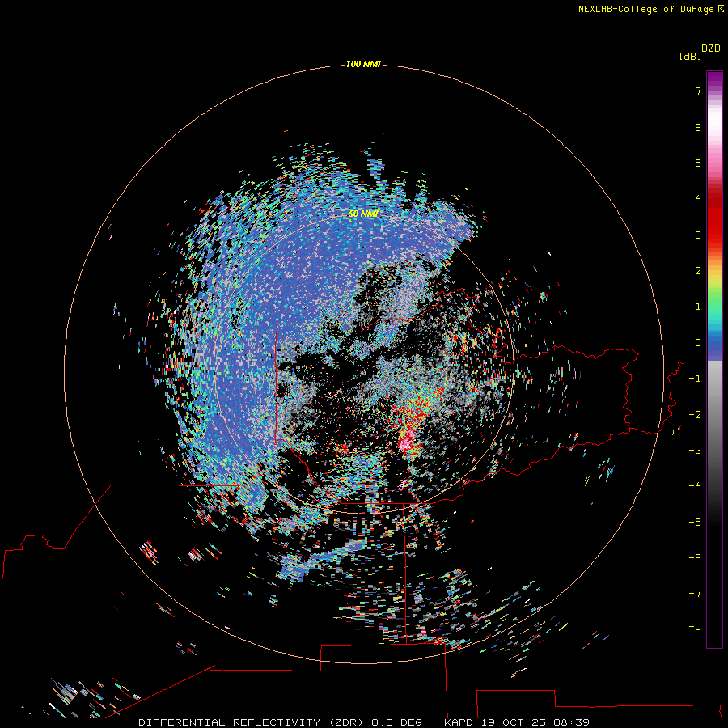This screenshot has height=728, width=728.
Task: Click the 100 NMI range ring label
Action: click(x=363, y=64)
